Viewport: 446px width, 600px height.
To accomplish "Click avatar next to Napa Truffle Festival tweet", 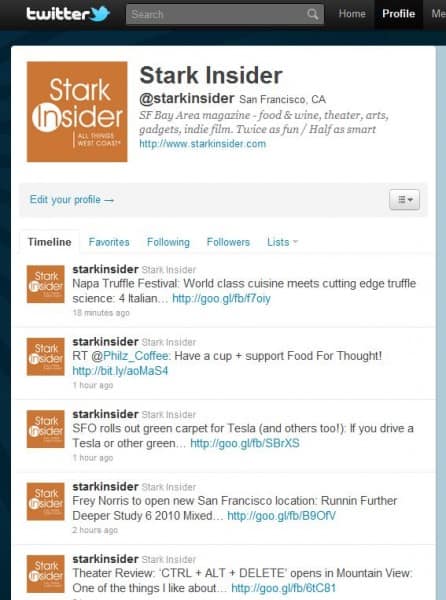I will (x=46, y=284).
